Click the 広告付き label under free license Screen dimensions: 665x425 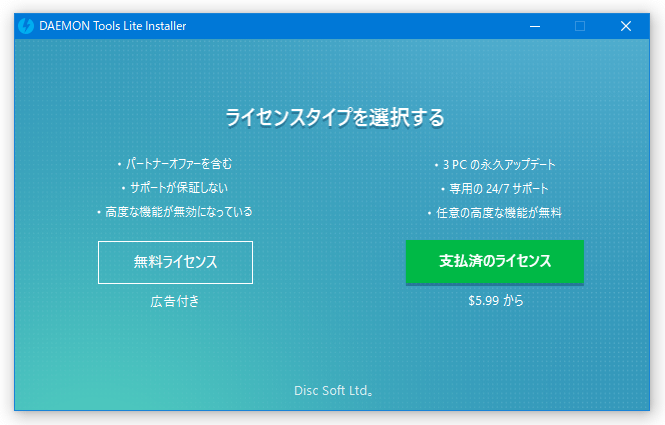175,302
